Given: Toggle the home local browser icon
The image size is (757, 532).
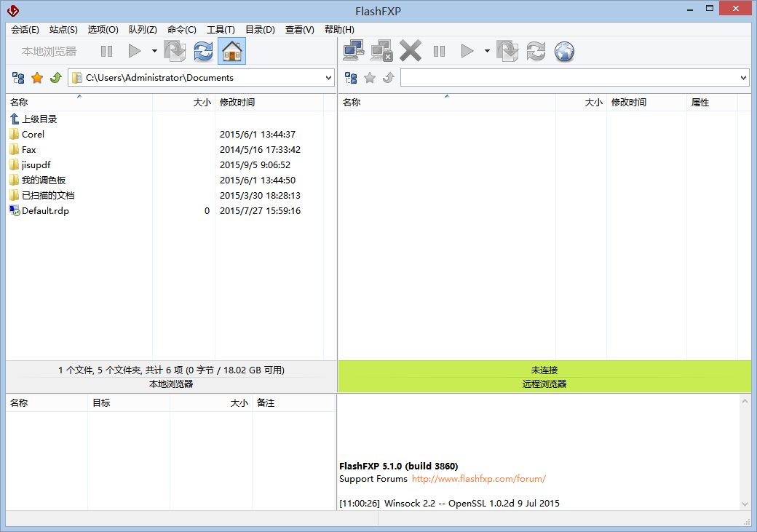Looking at the screenshot, I should (231, 51).
